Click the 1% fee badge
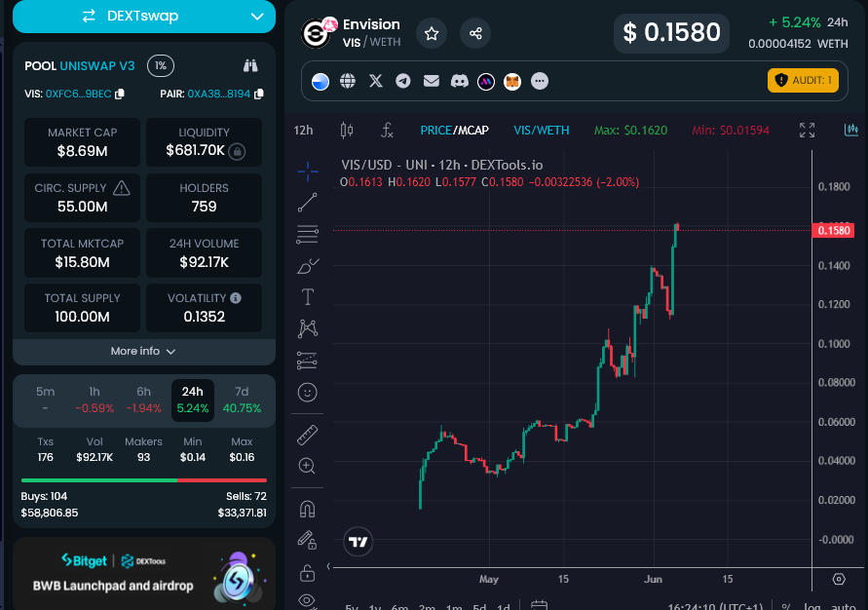Viewport: 868px width, 610px height. click(x=161, y=66)
